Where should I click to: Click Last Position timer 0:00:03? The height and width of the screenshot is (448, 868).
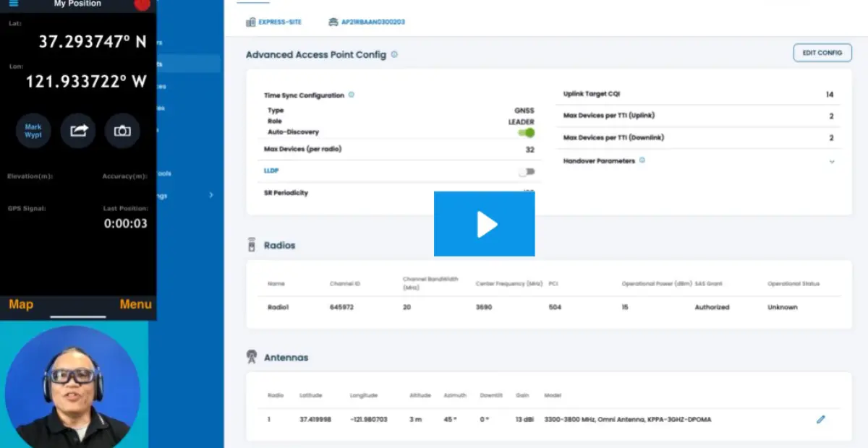click(125, 223)
